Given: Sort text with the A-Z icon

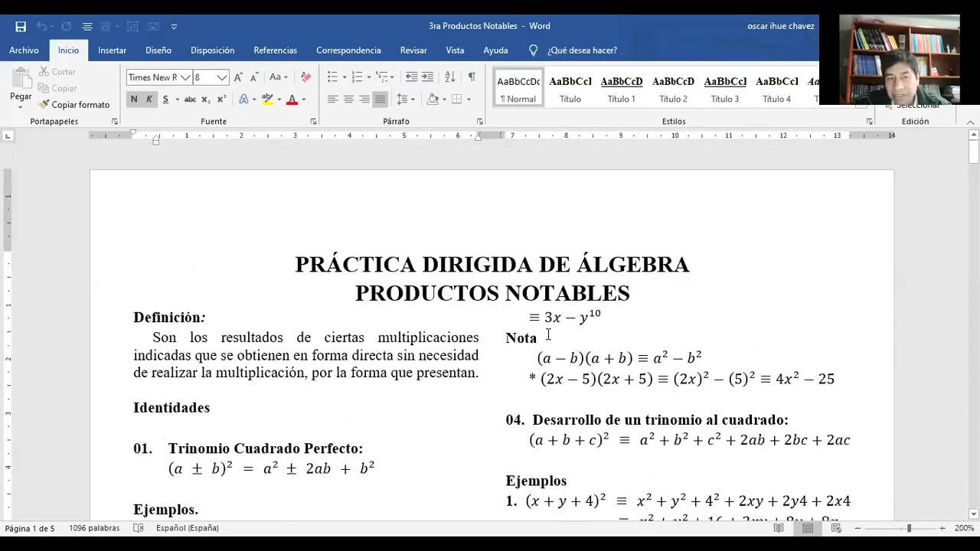Looking at the screenshot, I should tap(450, 77).
